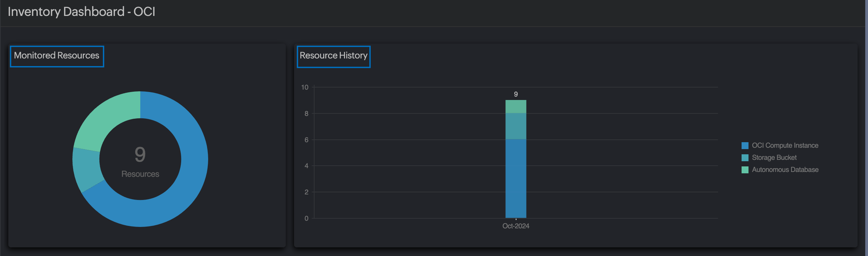Toggle the Storage Bucket legend label

(x=774, y=158)
